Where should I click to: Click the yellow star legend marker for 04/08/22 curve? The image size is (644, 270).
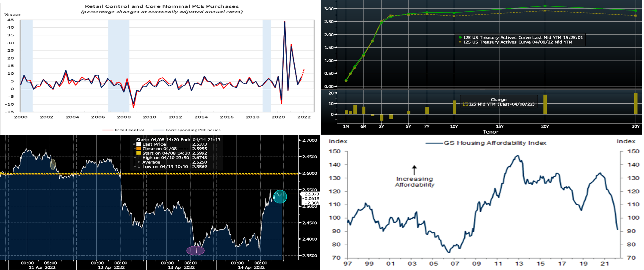pos(460,42)
